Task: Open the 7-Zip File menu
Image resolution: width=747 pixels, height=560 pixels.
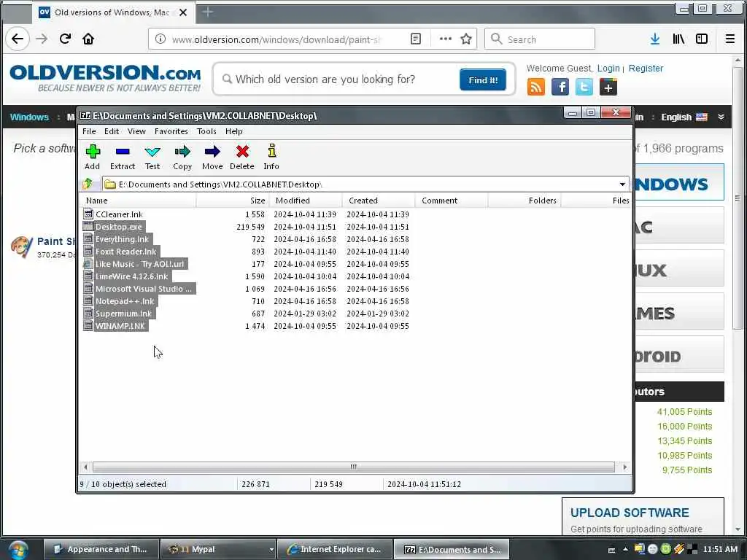Action: [x=89, y=131]
